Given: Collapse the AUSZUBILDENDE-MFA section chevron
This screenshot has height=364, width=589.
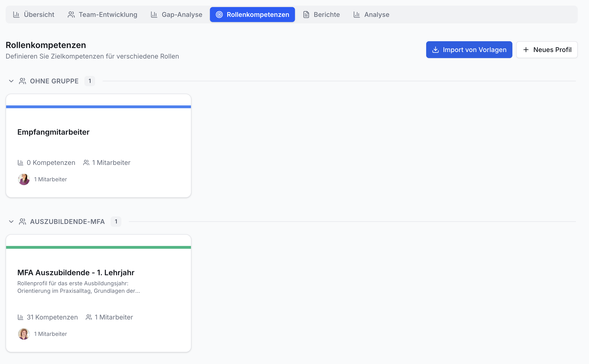Looking at the screenshot, I should [11, 222].
